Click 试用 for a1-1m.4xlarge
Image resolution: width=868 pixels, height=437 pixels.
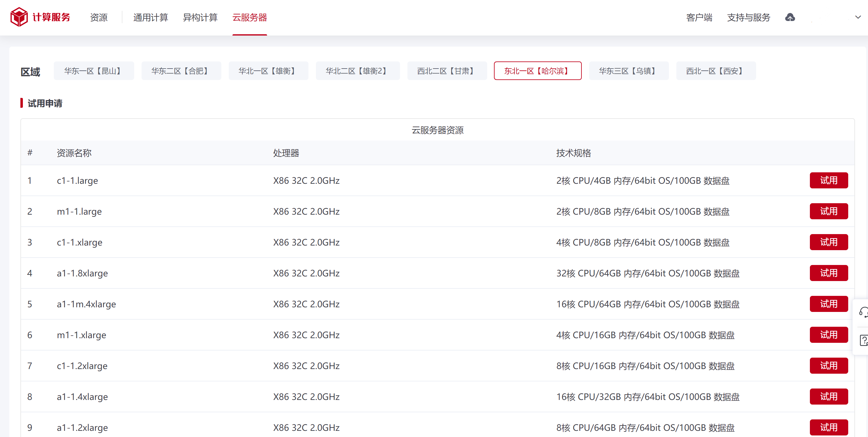[829, 304]
